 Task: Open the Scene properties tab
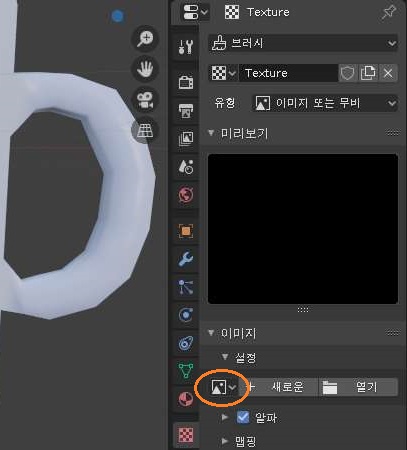[186, 166]
